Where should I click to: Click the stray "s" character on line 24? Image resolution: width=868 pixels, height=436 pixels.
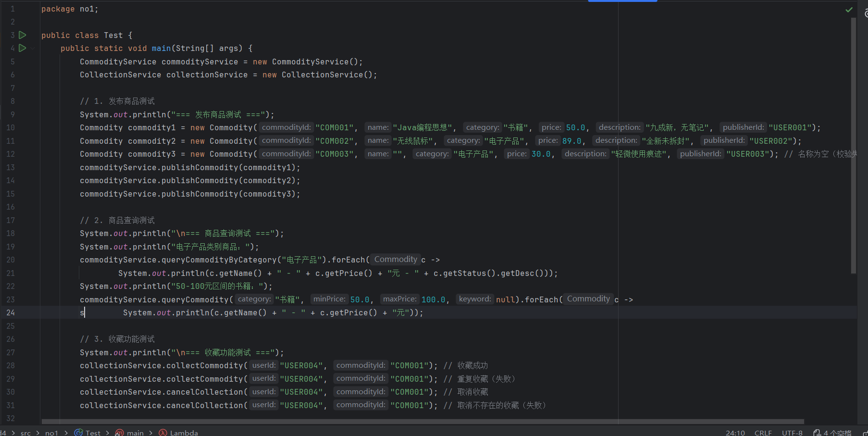click(x=82, y=312)
